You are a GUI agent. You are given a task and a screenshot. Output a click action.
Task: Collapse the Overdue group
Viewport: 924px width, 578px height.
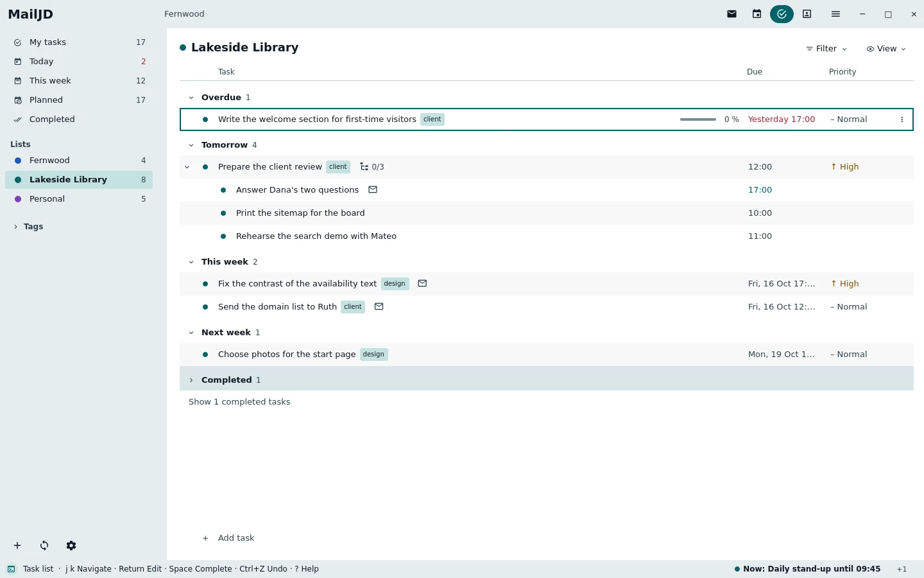[x=191, y=98]
